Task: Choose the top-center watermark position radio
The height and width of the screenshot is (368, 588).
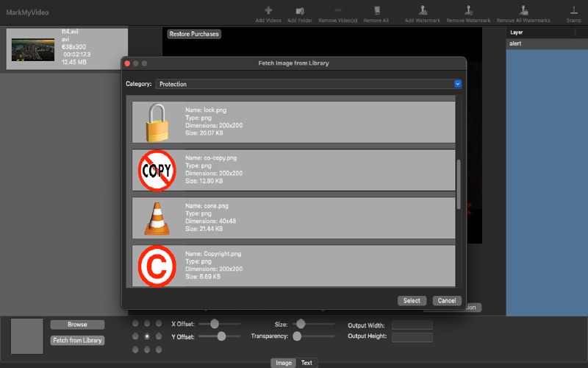Action: pos(147,323)
